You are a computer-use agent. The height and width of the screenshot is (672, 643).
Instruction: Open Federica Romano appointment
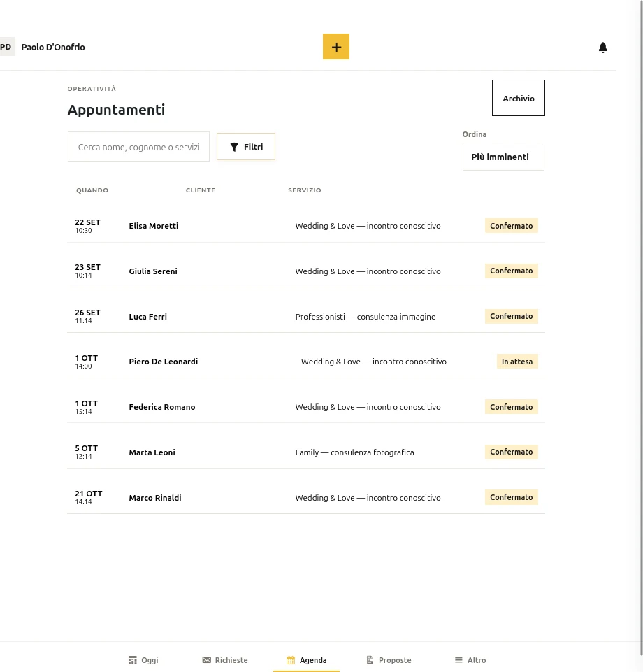pos(306,407)
